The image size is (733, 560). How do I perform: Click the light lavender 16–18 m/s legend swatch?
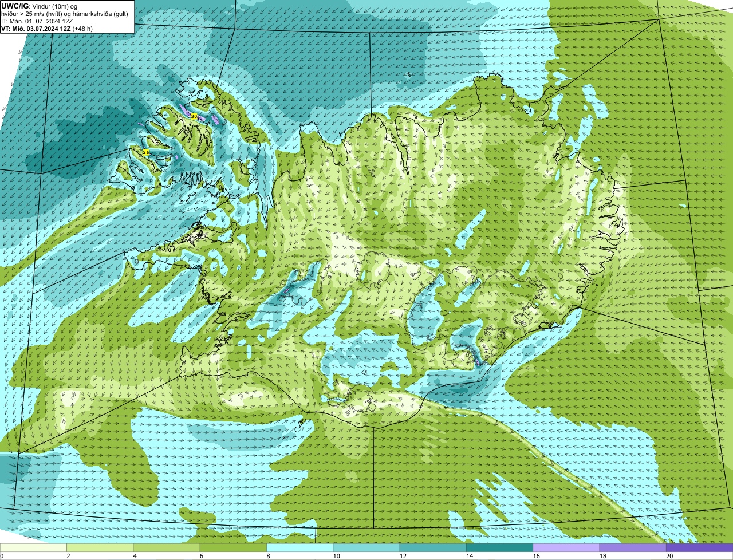tap(566, 548)
